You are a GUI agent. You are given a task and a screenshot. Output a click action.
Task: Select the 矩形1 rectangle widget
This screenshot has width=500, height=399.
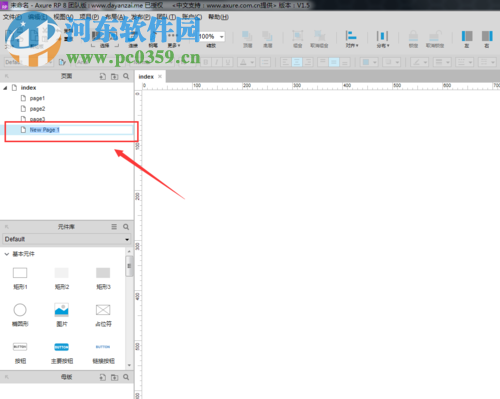(x=20, y=278)
